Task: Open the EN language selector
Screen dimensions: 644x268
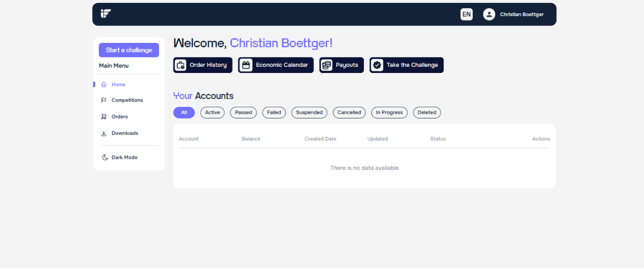Action: (x=466, y=14)
